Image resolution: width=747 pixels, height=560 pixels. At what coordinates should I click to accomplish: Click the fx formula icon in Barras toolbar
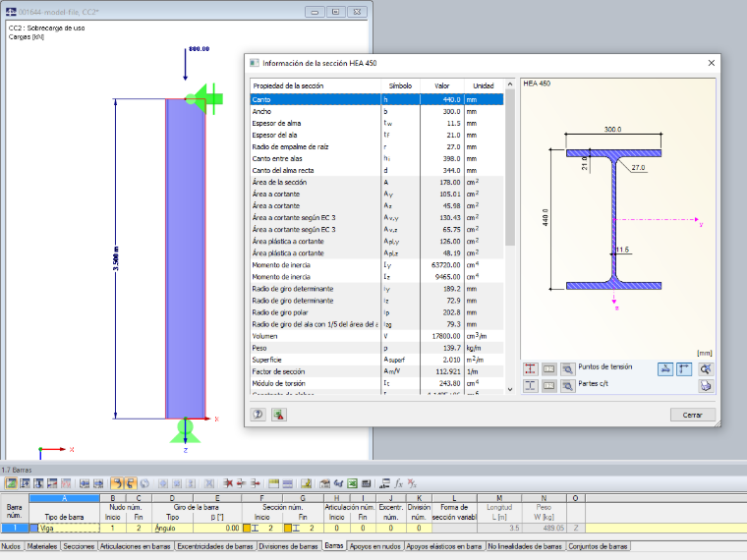398,483
